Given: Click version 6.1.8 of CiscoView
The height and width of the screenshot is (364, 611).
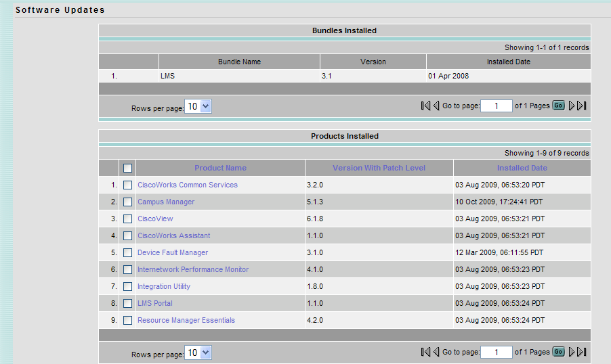Looking at the screenshot, I should pyautogui.click(x=315, y=219).
